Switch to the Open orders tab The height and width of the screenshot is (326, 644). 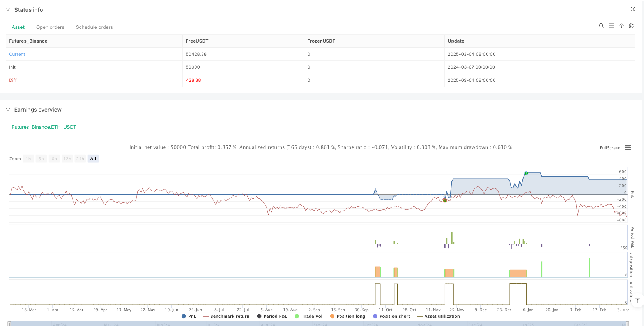[x=50, y=27]
